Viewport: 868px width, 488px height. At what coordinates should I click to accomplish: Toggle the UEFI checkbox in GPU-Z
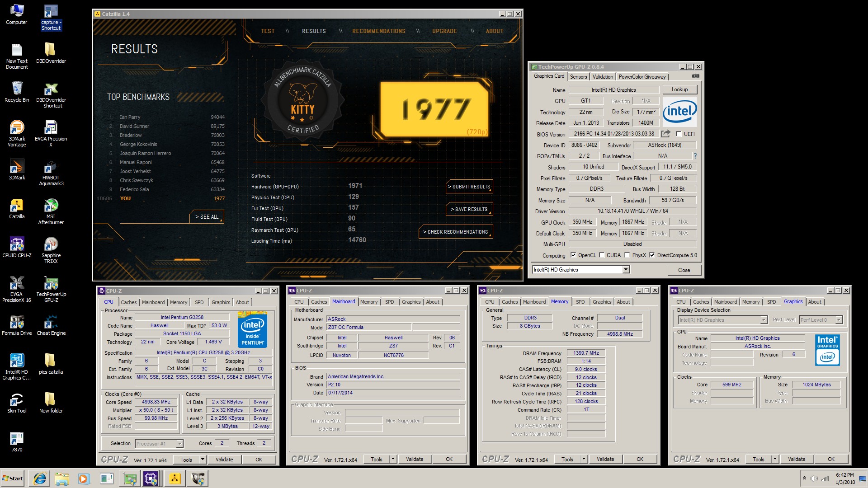pos(679,134)
